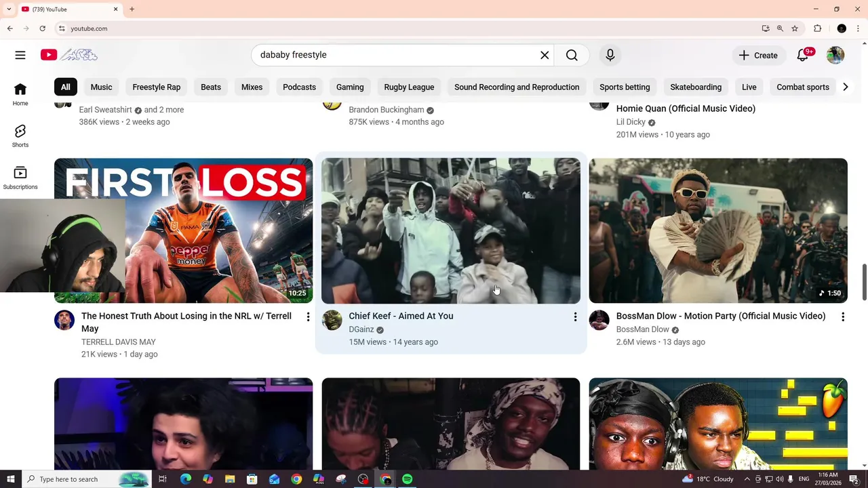Open the Earl Sweatshirt channel link
The image size is (868, 488).
(x=105, y=110)
